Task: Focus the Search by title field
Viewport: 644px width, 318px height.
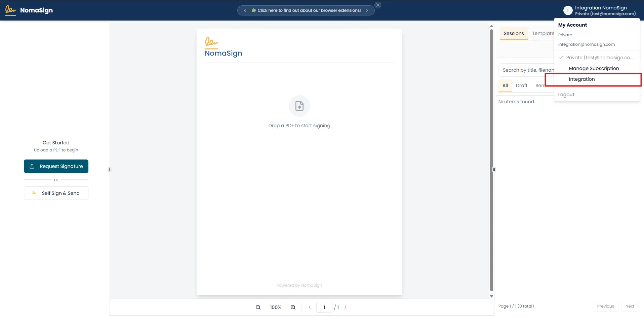Action: [526, 70]
